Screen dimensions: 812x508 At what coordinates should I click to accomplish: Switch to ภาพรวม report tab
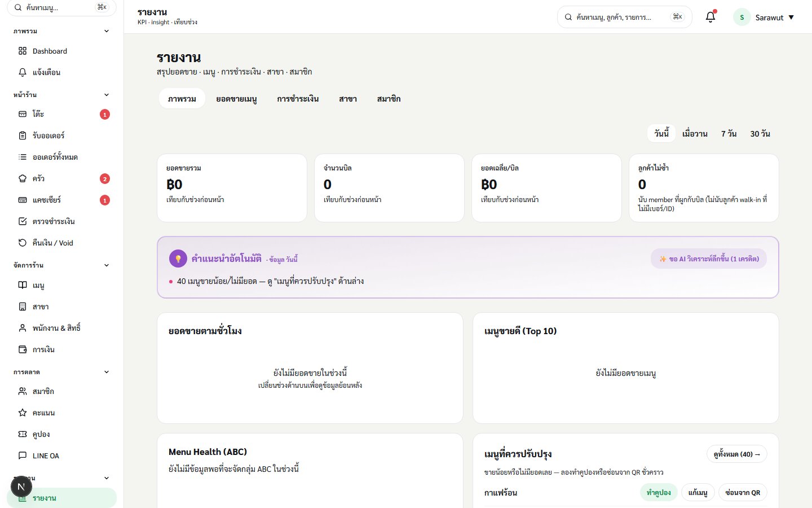(x=182, y=99)
